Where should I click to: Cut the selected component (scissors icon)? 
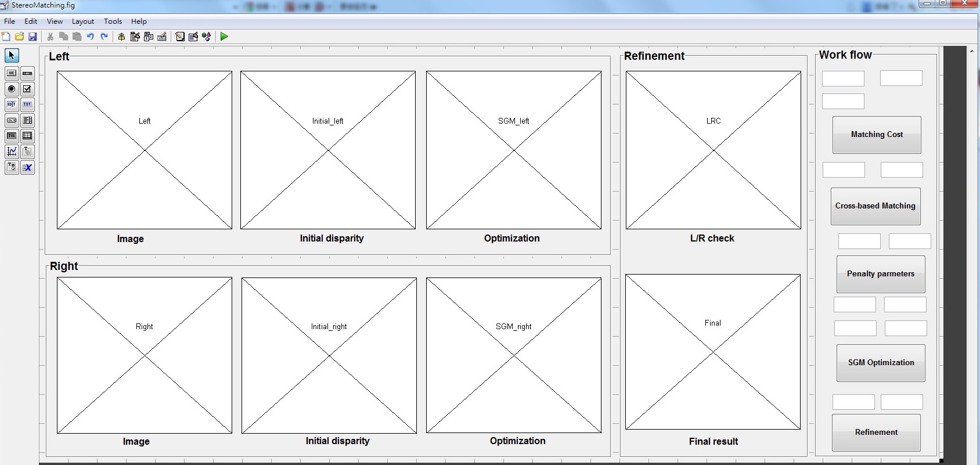[x=51, y=37]
